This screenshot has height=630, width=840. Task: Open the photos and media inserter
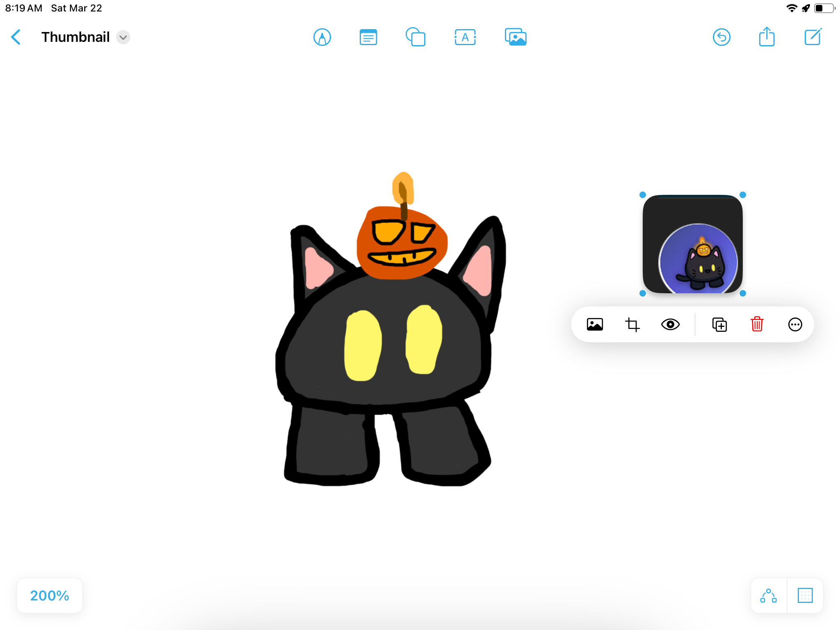(x=516, y=37)
